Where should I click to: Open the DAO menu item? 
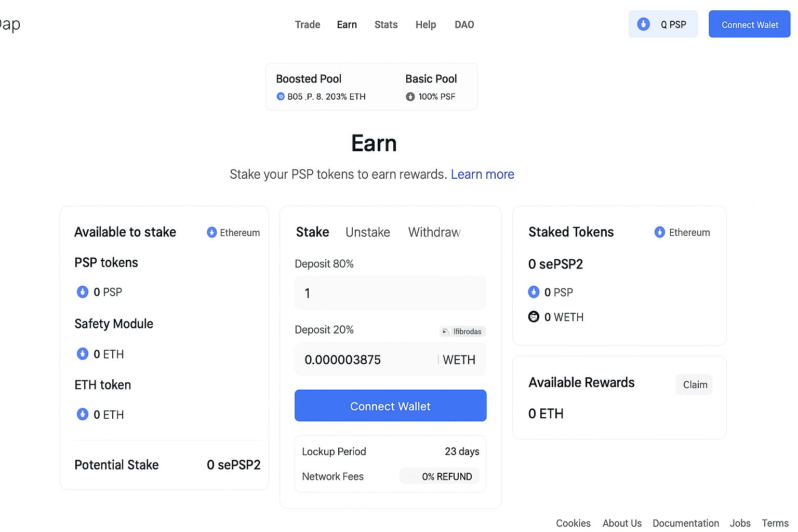coord(464,24)
